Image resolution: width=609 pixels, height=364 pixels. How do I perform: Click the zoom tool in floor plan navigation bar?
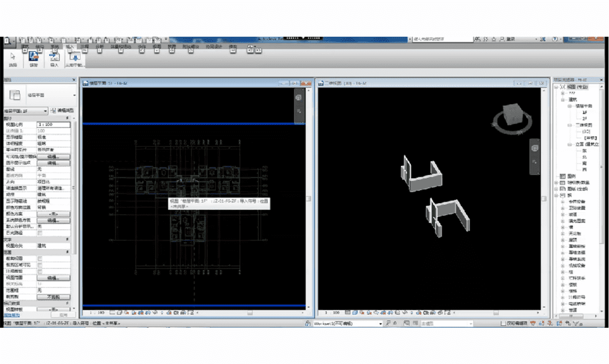[x=298, y=112]
